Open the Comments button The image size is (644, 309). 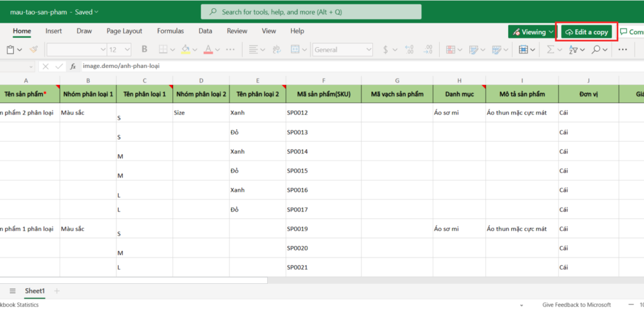pos(631,32)
